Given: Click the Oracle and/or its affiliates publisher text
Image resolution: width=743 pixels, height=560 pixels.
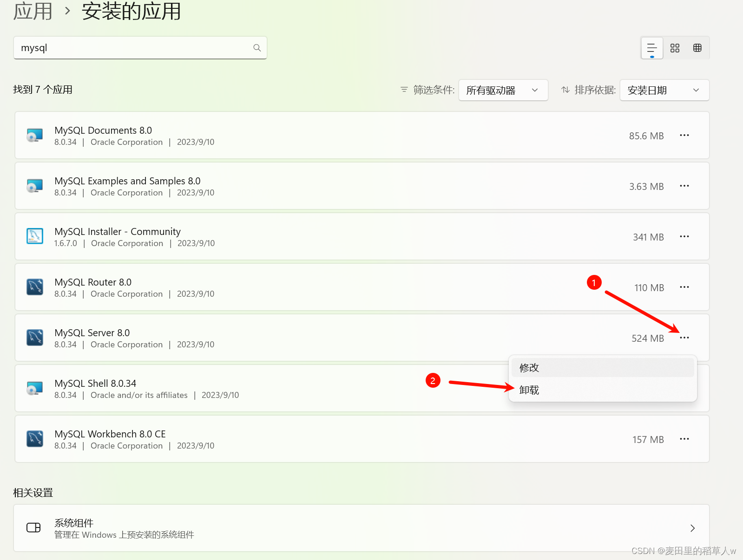Looking at the screenshot, I should 139,395.
